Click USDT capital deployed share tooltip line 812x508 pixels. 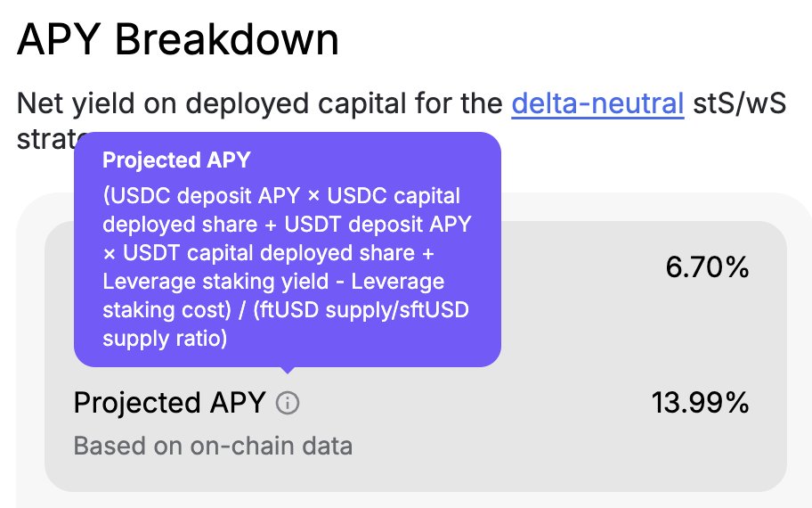pos(269,253)
